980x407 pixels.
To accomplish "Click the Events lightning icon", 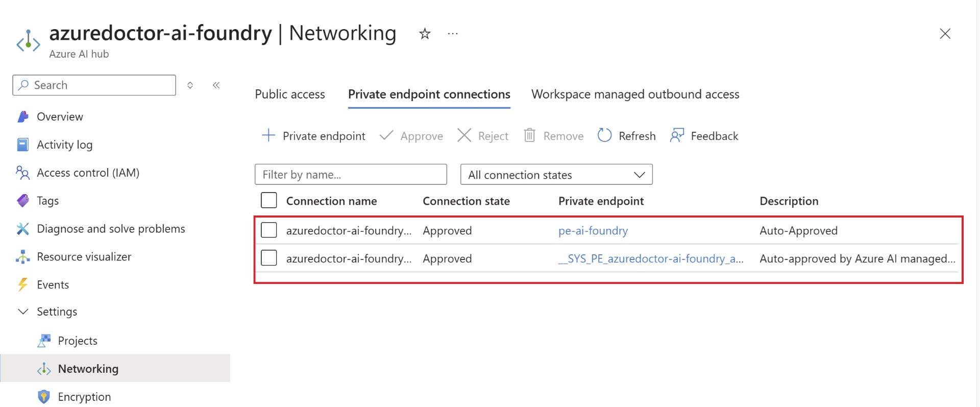I will click(x=23, y=284).
